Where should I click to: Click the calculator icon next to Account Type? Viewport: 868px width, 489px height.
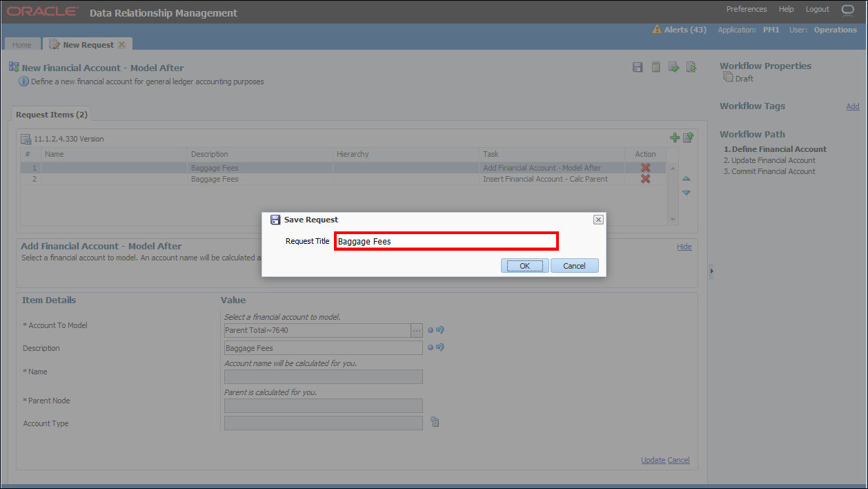pyautogui.click(x=435, y=422)
